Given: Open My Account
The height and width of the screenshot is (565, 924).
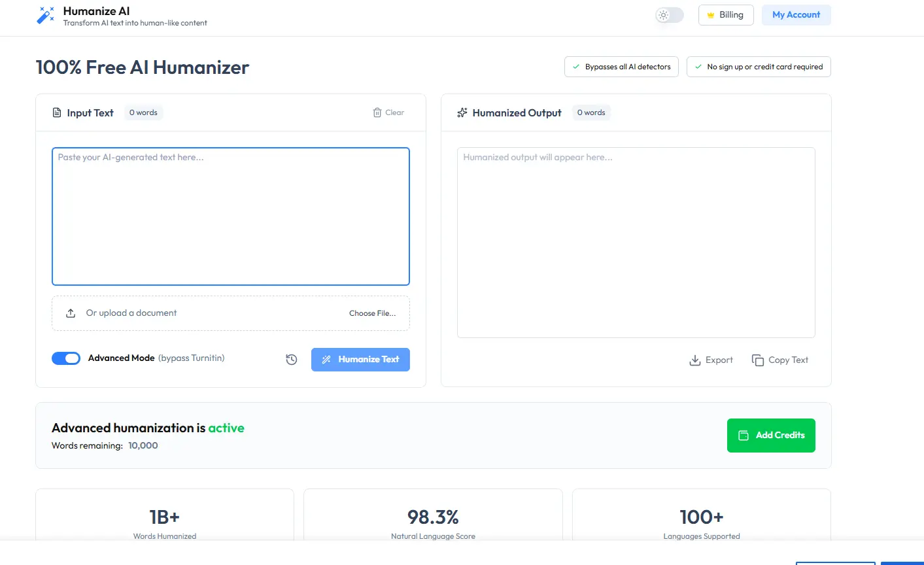Looking at the screenshot, I should coord(796,15).
